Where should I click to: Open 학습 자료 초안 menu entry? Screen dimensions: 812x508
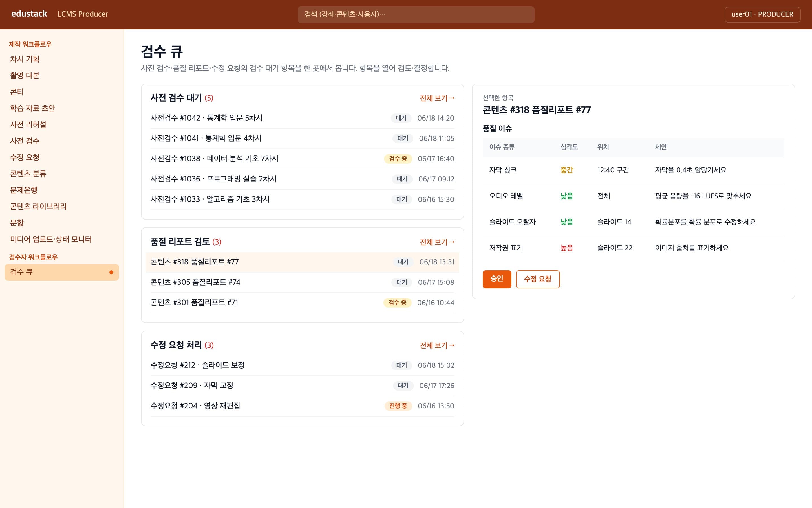pyautogui.click(x=62, y=108)
